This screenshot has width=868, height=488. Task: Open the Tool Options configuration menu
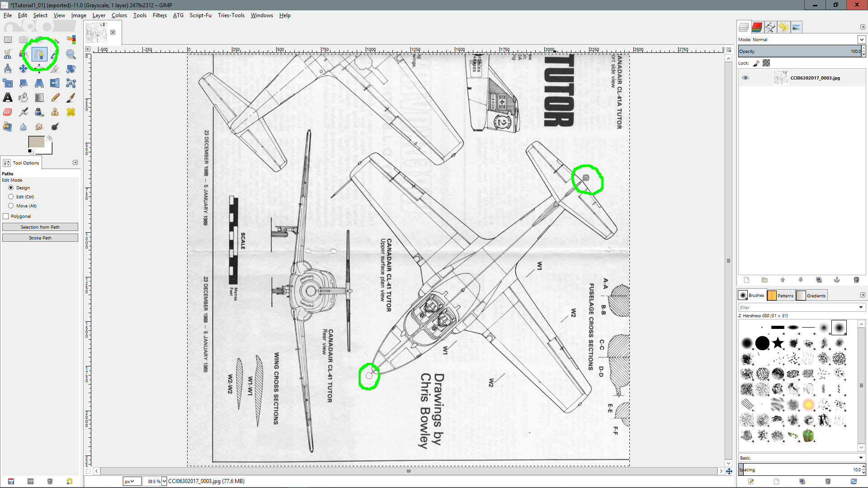coord(75,162)
